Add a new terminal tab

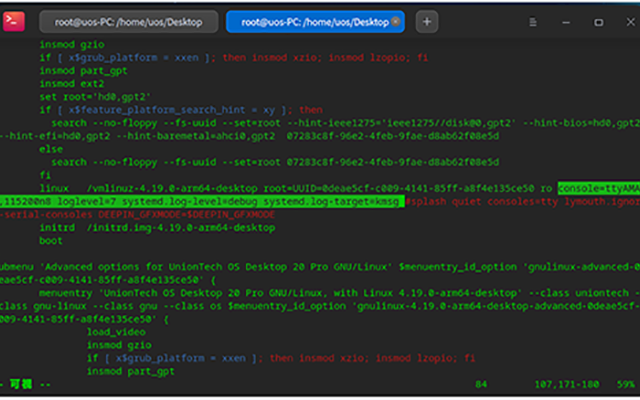[426, 20]
